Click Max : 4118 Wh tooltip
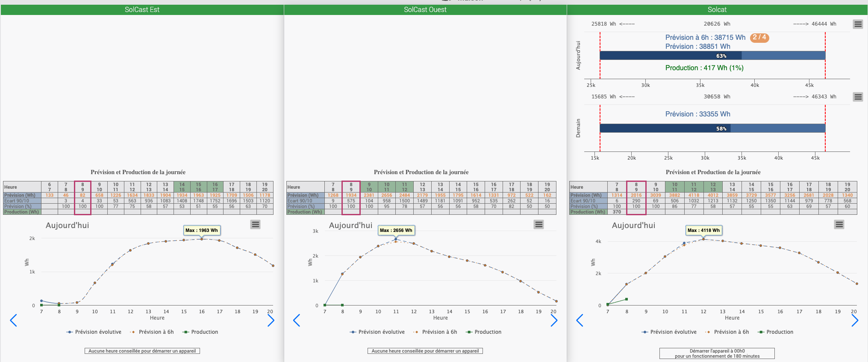 point(703,230)
